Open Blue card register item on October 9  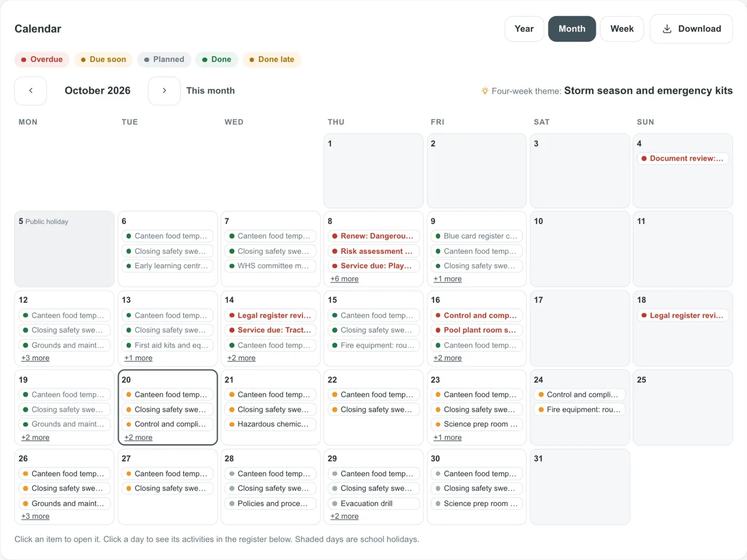[476, 236]
